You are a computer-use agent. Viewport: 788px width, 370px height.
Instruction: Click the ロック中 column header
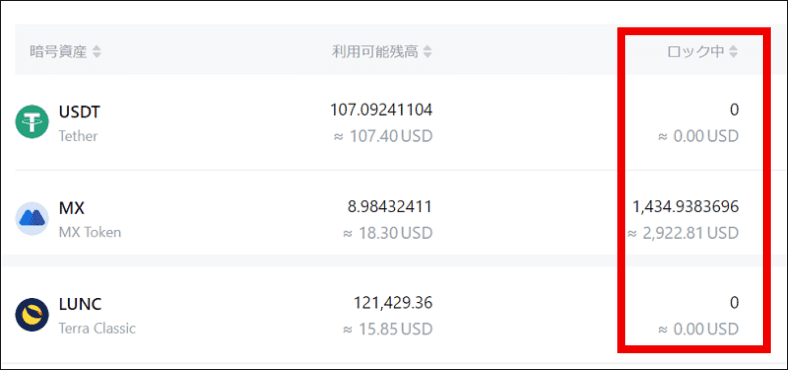coord(696,51)
